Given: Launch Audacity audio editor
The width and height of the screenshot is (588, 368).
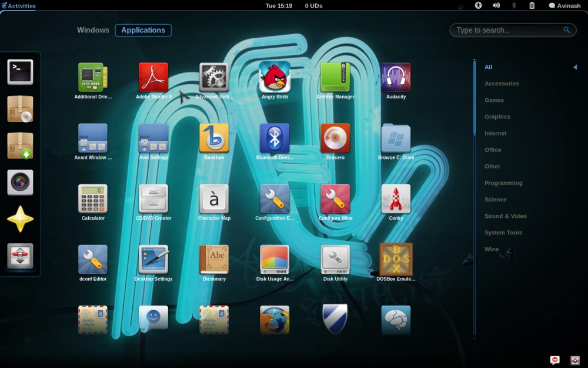Looking at the screenshot, I should coord(396,77).
